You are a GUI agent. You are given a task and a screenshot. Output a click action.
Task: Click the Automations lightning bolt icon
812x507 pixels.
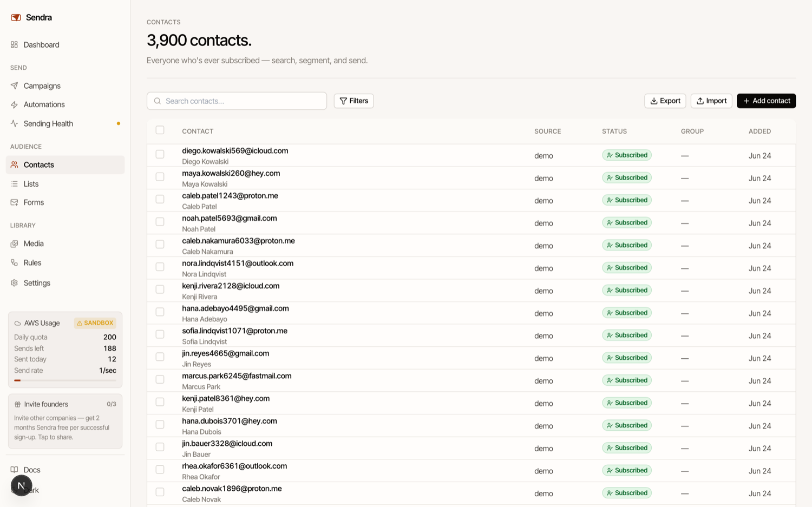tap(14, 104)
